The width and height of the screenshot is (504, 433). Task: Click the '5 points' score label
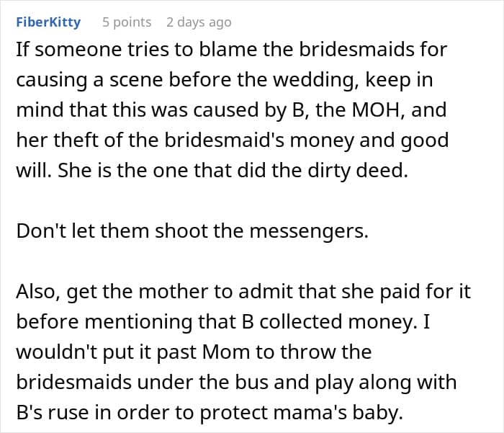127,22
